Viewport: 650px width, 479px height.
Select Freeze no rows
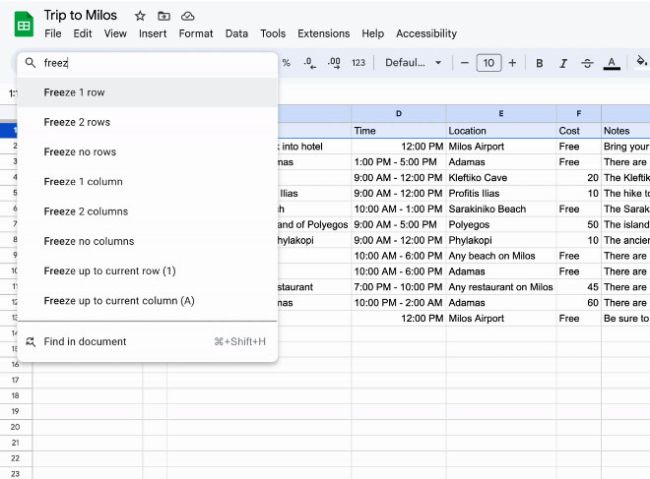coord(148,152)
